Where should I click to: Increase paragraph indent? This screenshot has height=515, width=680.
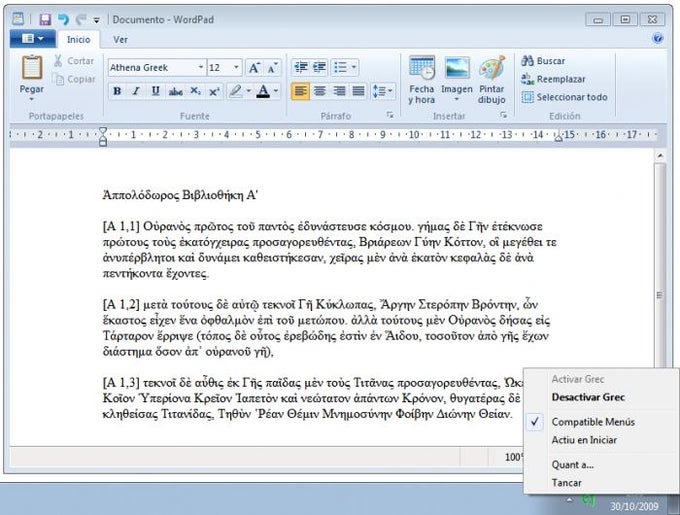(x=320, y=67)
